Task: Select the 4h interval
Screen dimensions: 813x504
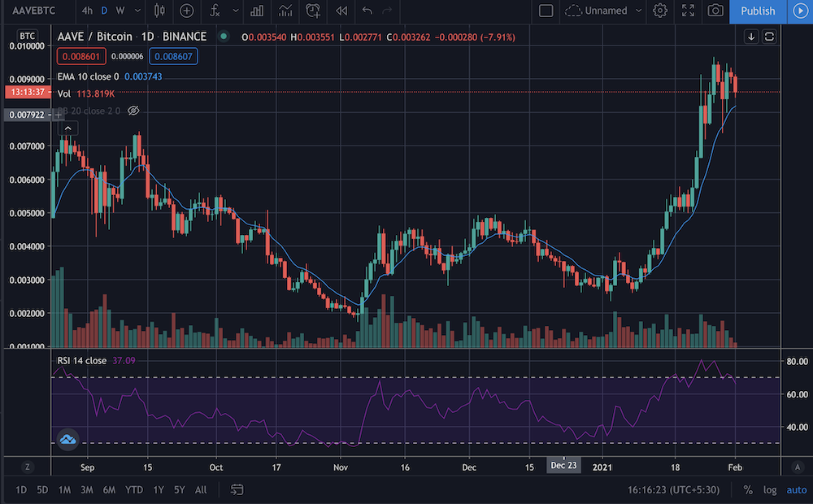Action: click(x=87, y=11)
